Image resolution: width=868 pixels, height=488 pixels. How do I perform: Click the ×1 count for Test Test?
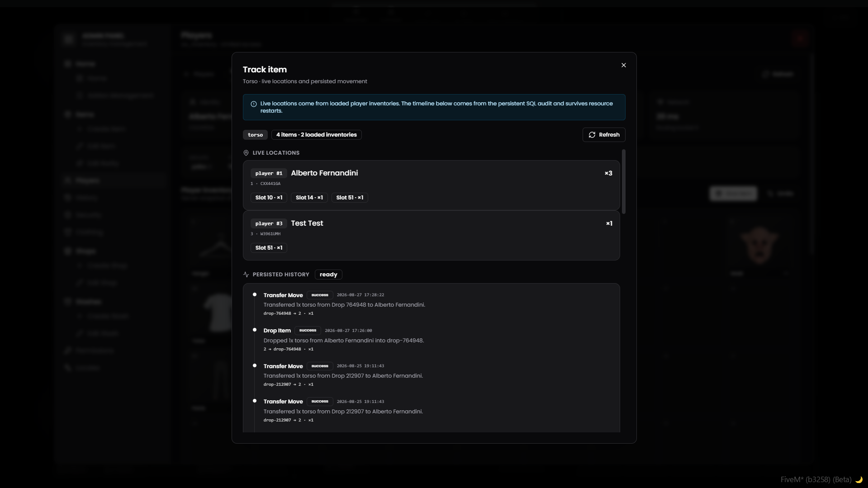(x=609, y=223)
